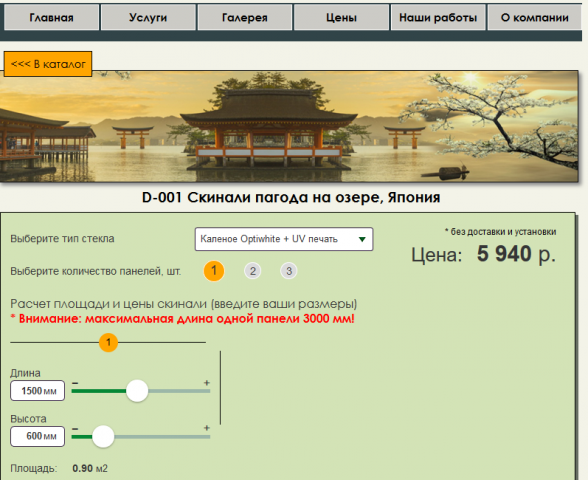Click the heading Расчет площади и цены скинали

point(184,303)
